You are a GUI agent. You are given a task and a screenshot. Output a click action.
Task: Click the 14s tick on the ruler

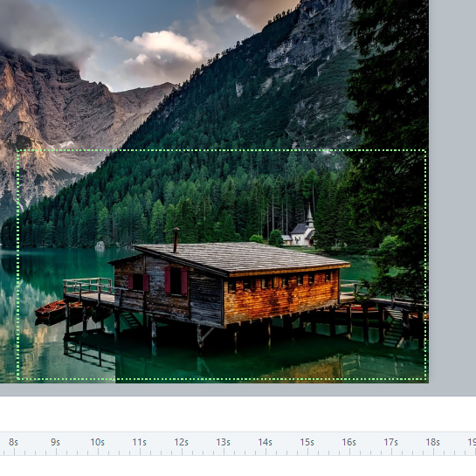[265, 442]
